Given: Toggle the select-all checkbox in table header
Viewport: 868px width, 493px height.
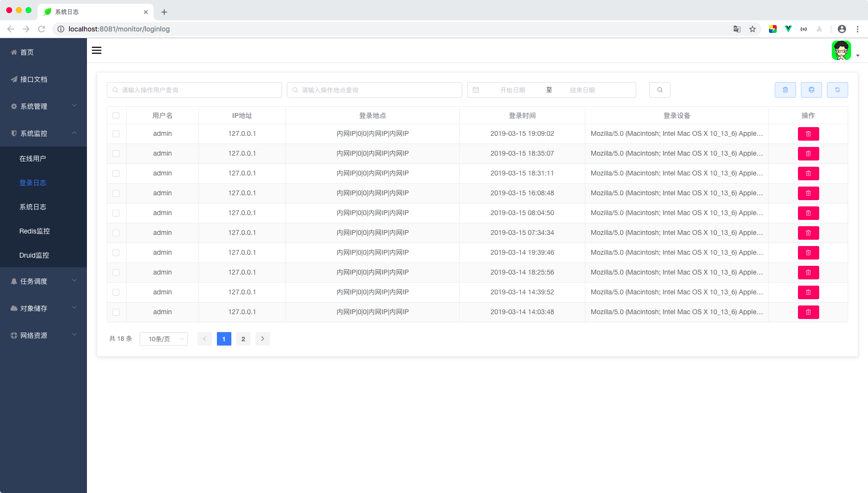Looking at the screenshot, I should pyautogui.click(x=116, y=116).
